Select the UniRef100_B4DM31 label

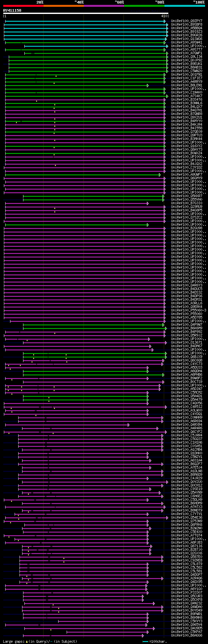[x=187, y=300]
